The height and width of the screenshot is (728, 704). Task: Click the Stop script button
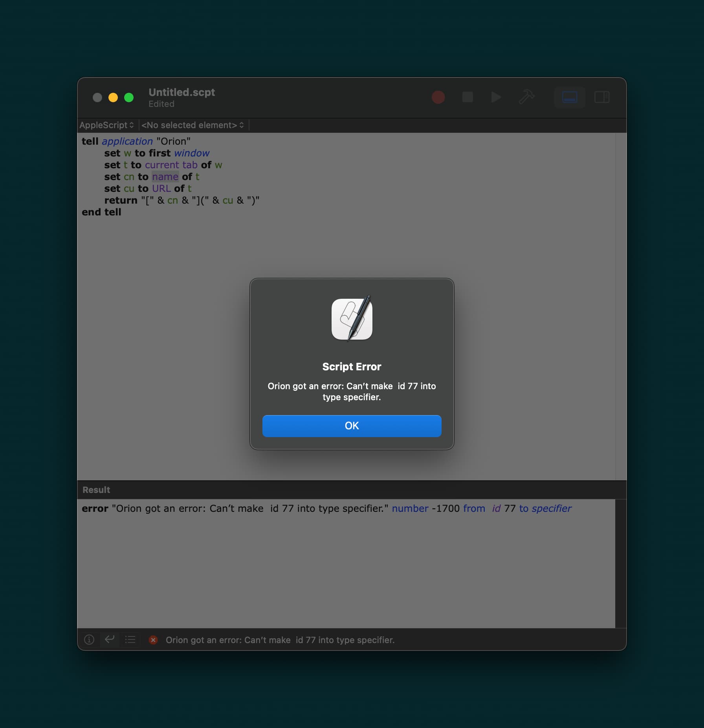coord(467,97)
